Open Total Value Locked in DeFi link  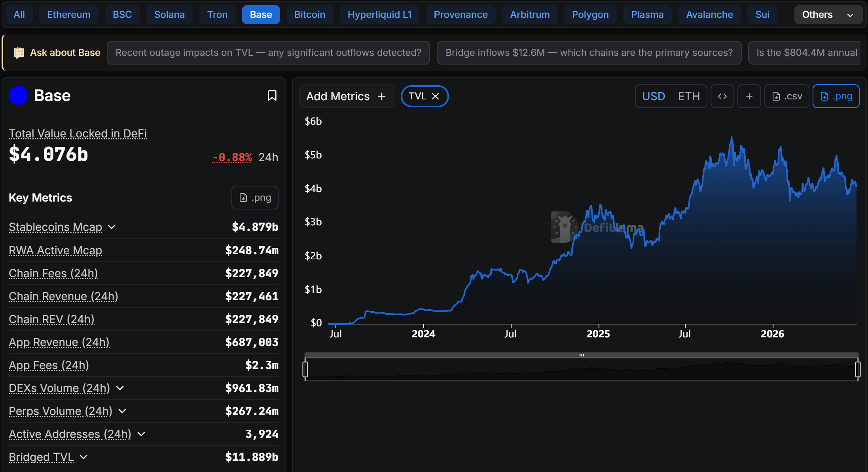(78, 133)
